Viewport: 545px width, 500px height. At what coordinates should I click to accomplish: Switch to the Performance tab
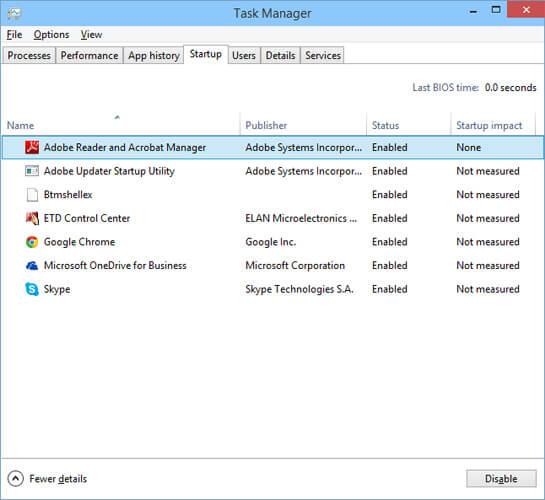89,56
